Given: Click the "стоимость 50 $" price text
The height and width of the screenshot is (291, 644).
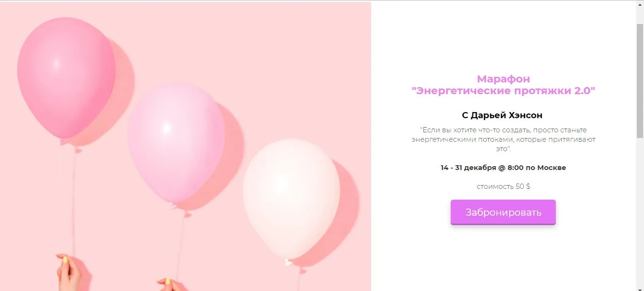Looking at the screenshot, I should tap(503, 186).
